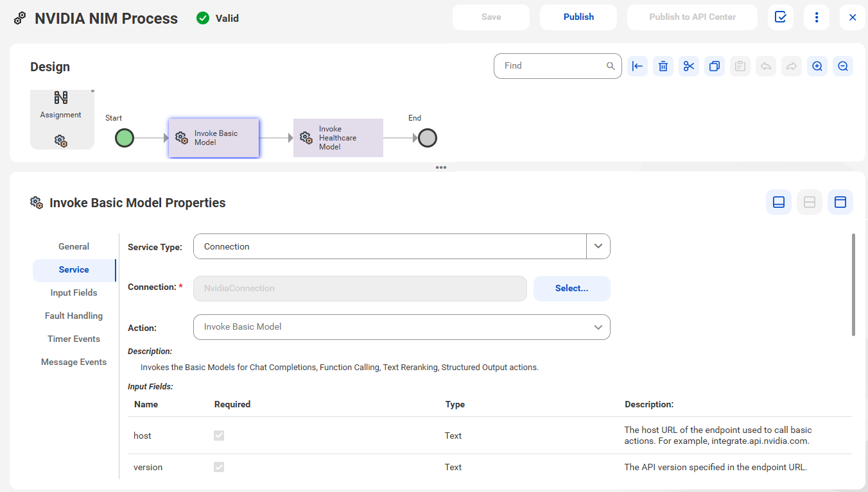Open the three-dot more options menu

click(816, 17)
